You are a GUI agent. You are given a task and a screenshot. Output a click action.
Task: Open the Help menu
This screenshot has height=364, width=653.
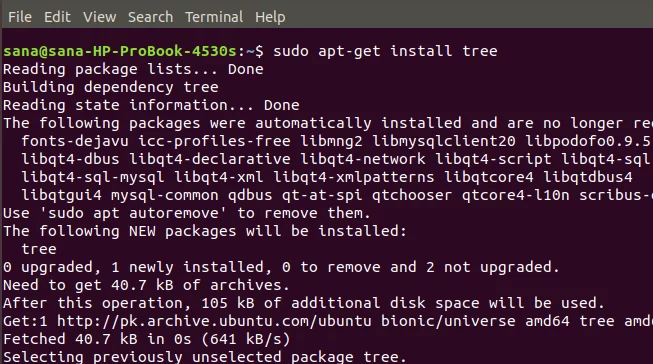[x=270, y=17]
